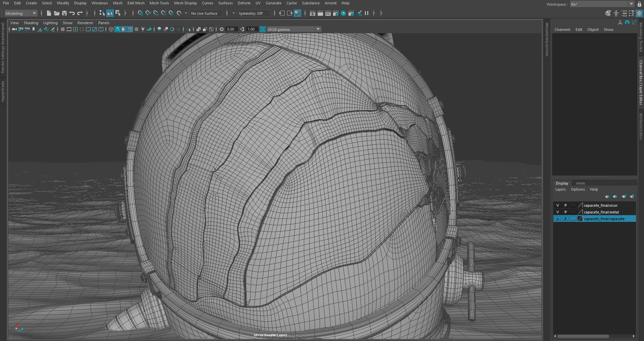644x341 pixels.
Task: Open the Workspace selector dropdown
Action: pos(631,4)
